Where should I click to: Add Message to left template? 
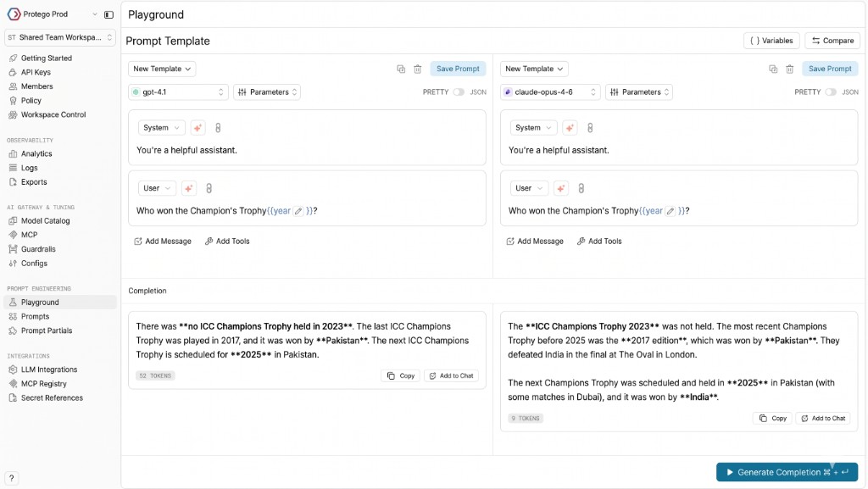(163, 242)
